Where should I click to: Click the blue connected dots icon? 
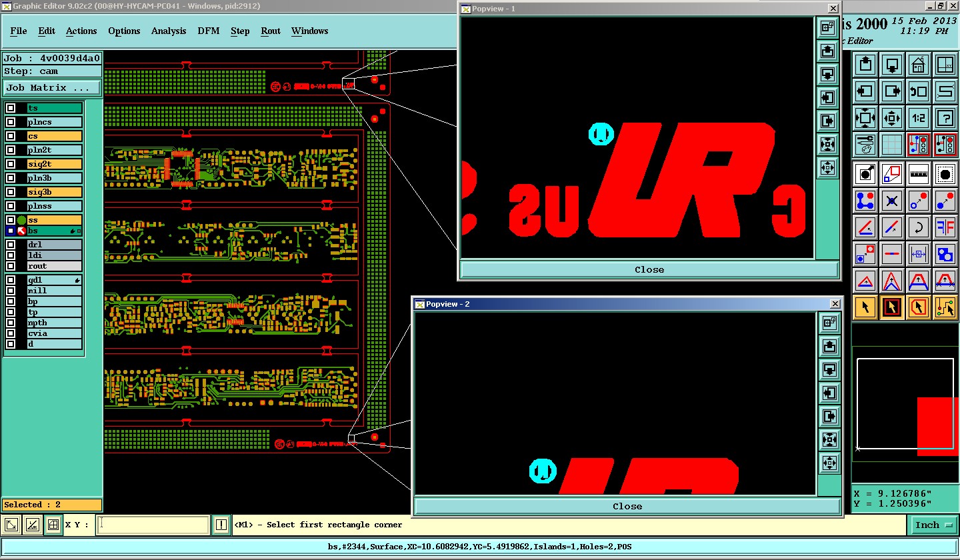(865, 201)
